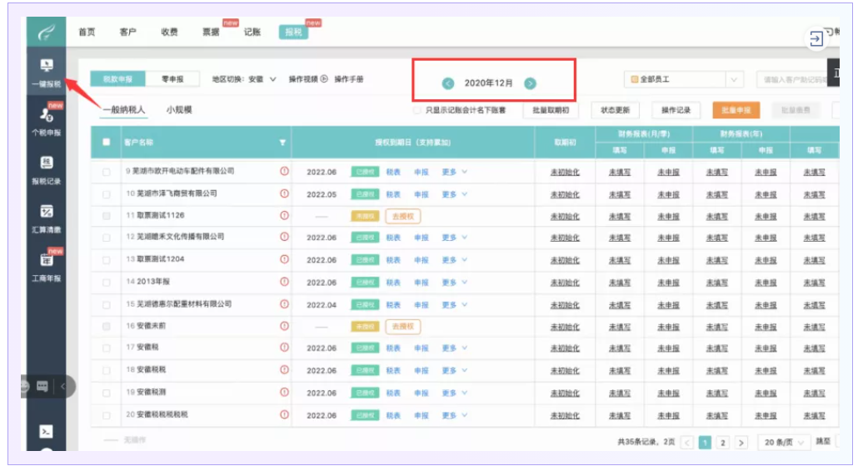868x471 pixels.
Task: Open the 客户 top menu
Action: 127,32
